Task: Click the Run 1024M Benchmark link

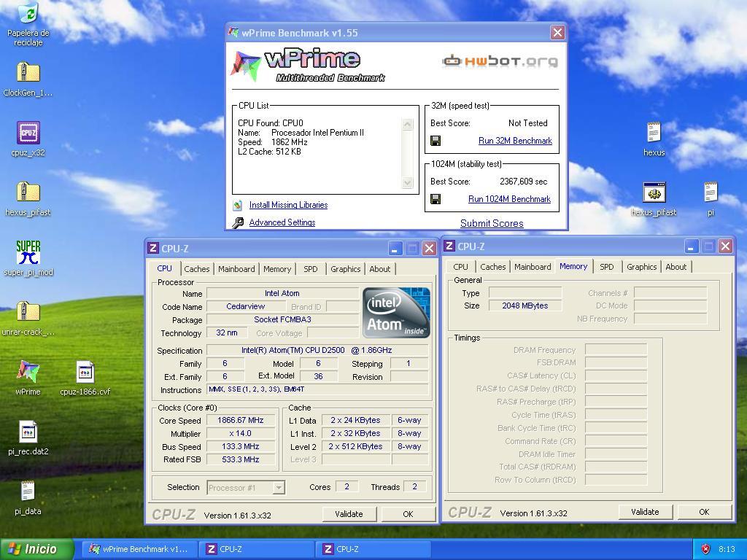Action: click(509, 199)
